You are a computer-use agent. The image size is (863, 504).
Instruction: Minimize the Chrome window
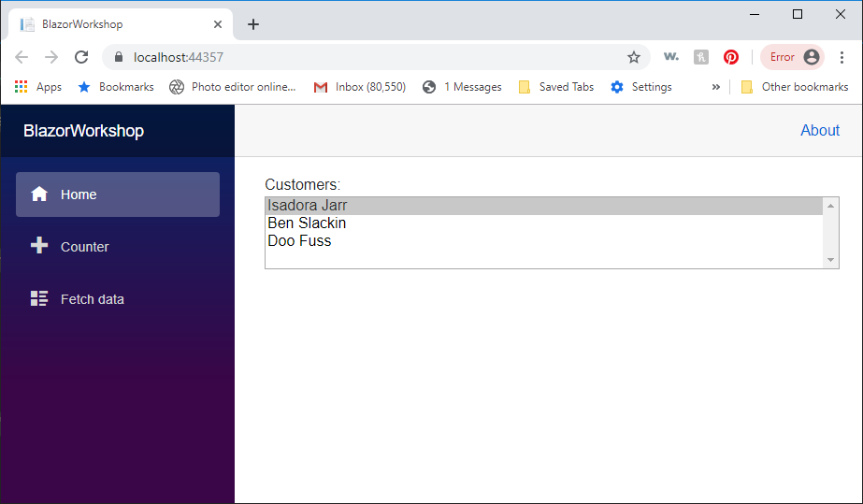pyautogui.click(x=755, y=15)
